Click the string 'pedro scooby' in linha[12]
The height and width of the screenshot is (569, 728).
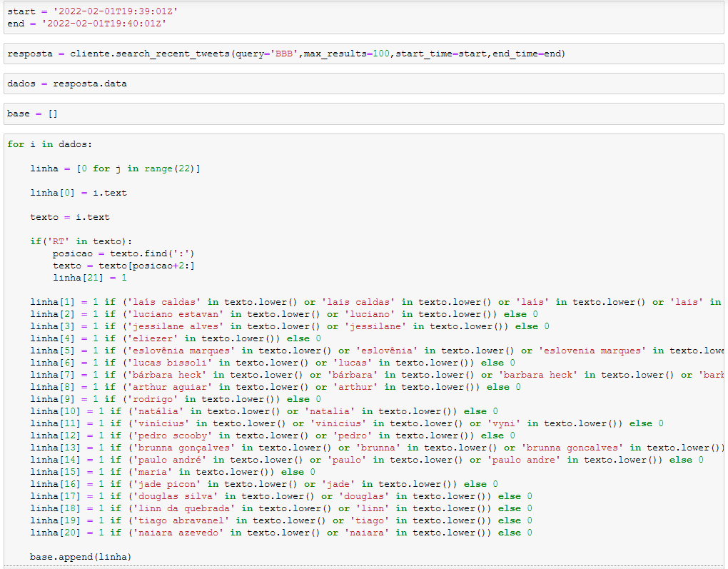pos(173,435)
